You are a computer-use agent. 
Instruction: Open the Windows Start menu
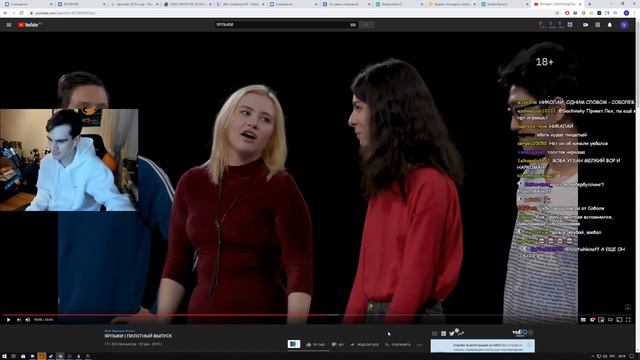pos(4,356)
